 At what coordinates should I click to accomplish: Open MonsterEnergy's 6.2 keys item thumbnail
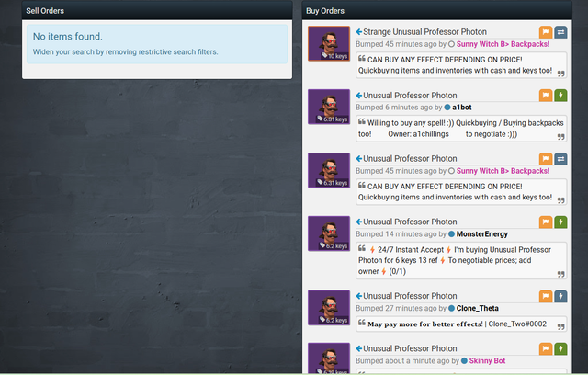coord(329,233)
